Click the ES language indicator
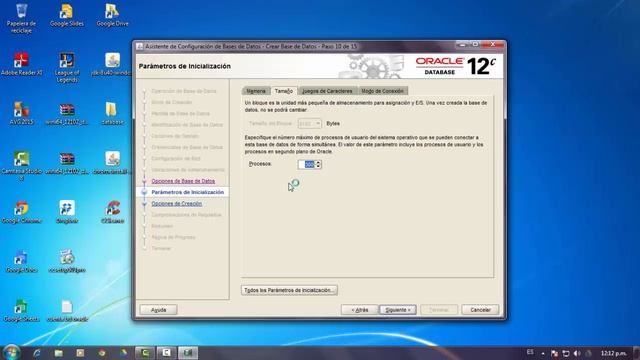 point(530,352)
